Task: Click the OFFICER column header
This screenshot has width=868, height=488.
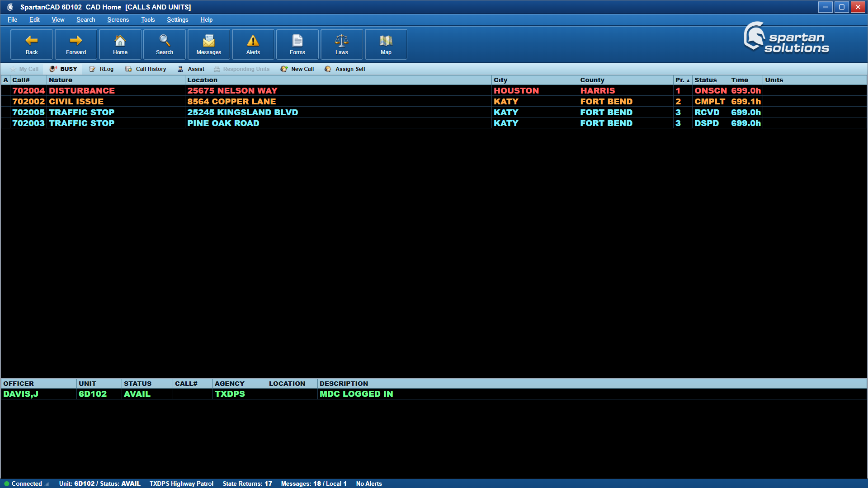Action: (39, 384)
